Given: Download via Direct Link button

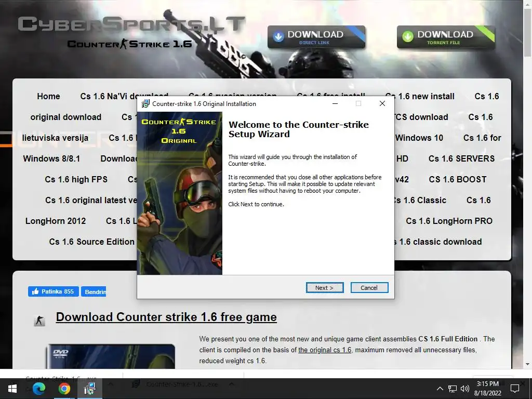Looking at the screenshot, I should [x=316, y=37].
